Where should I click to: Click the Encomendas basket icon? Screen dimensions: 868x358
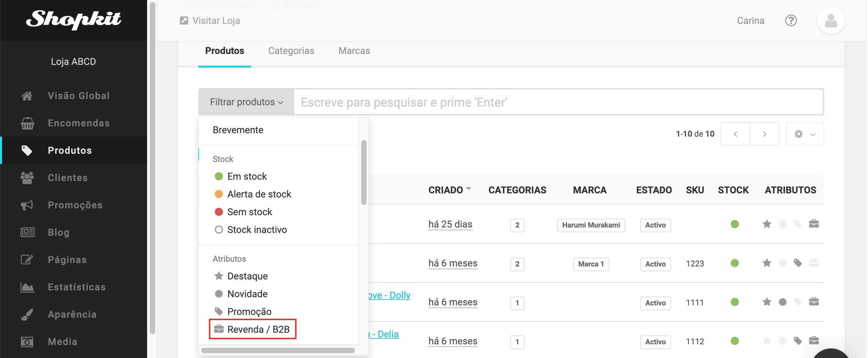click(27, 123)
